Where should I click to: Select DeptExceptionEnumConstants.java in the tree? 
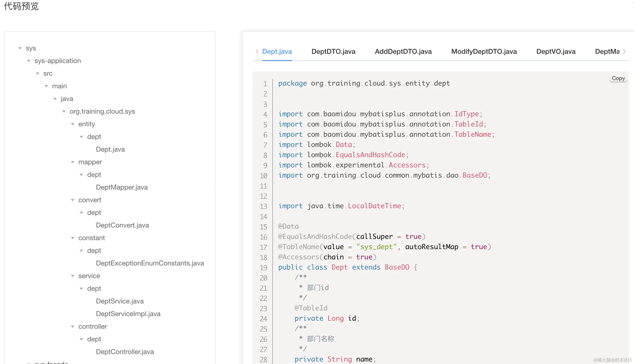pos(150,263)
